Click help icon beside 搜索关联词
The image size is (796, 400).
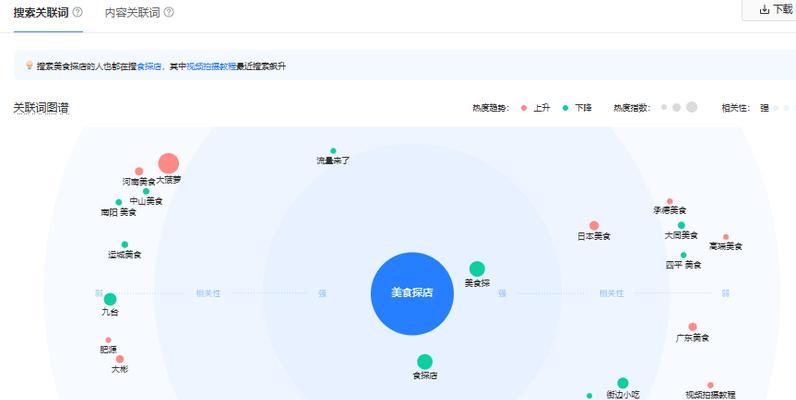(77, 12)
